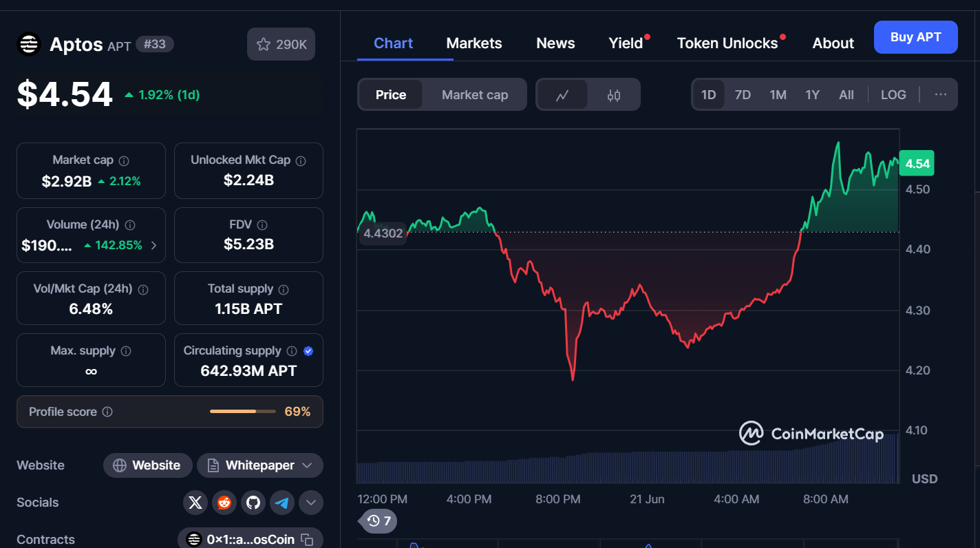This screenshot has height=548, width=980.
Task: Click Vol/Mkt Cap (24h) info icon
Action: [143, 289]
